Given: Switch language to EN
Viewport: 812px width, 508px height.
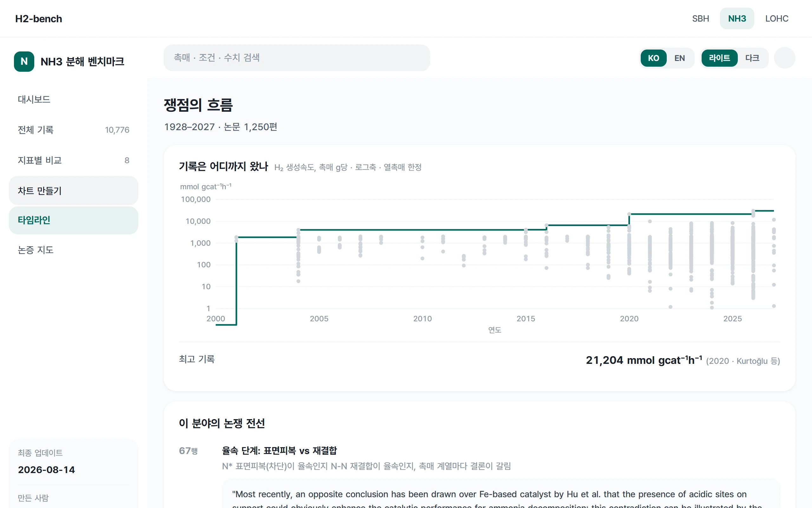Looking at the screenshot, I should pos(679,58).
